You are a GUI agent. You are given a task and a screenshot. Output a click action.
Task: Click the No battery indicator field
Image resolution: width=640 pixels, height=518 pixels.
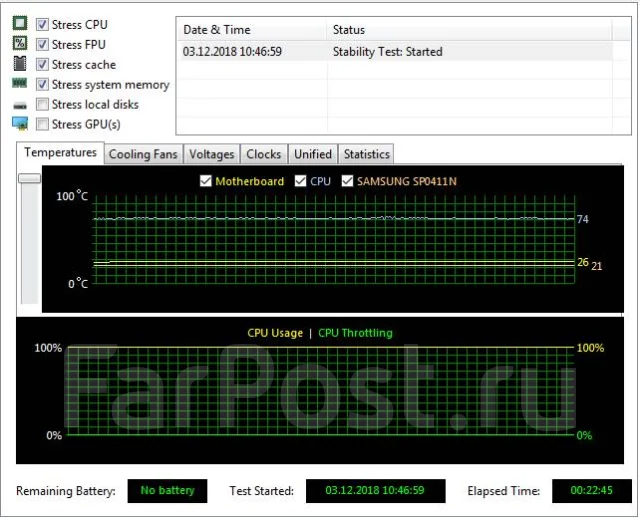point(167,491)
